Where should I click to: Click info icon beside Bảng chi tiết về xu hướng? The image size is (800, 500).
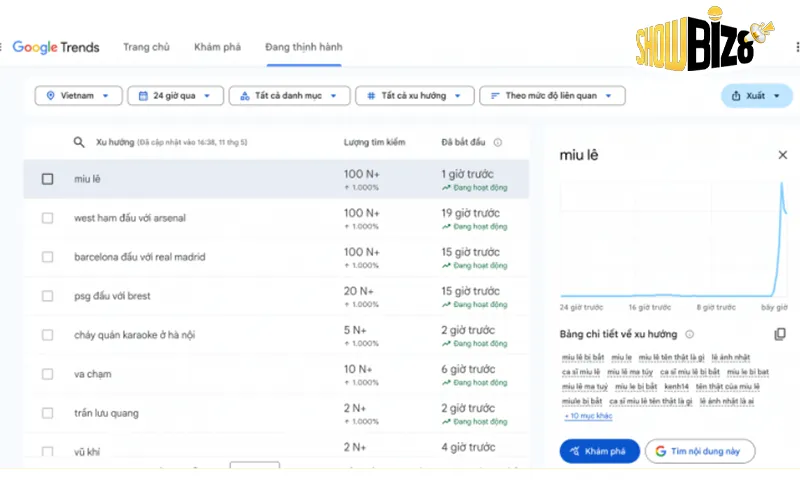[x=689, y=334]
